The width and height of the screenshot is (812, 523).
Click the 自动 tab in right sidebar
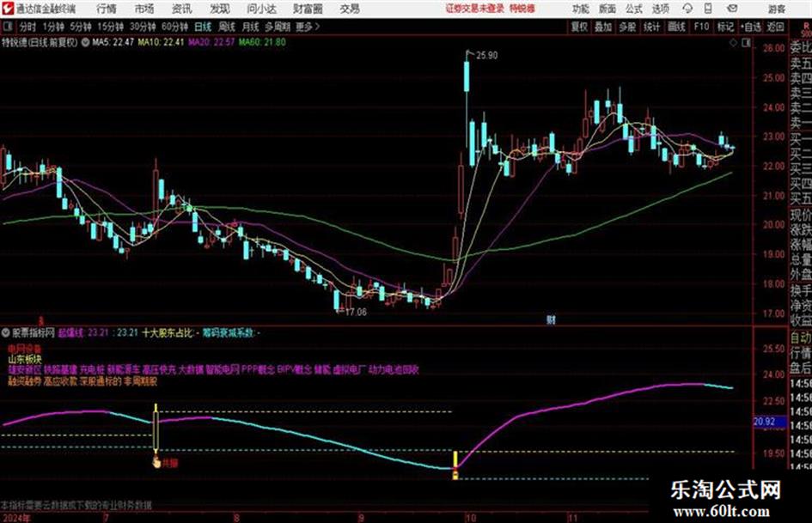tap(801, 338)
